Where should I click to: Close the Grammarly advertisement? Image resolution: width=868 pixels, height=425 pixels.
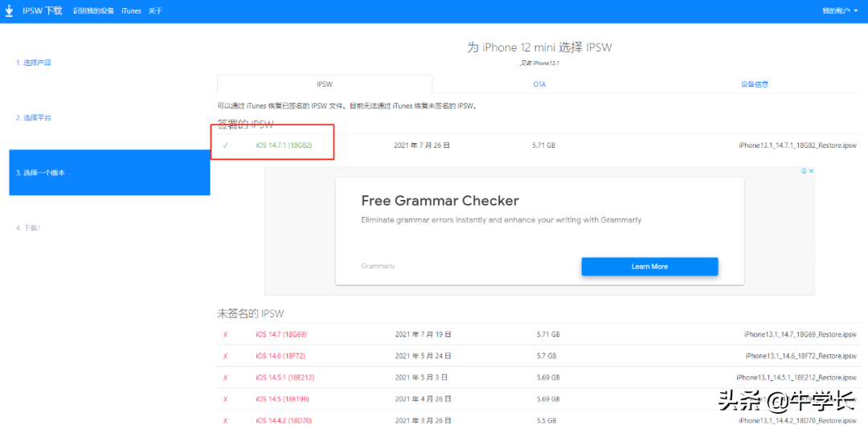(x=811, y=171)
